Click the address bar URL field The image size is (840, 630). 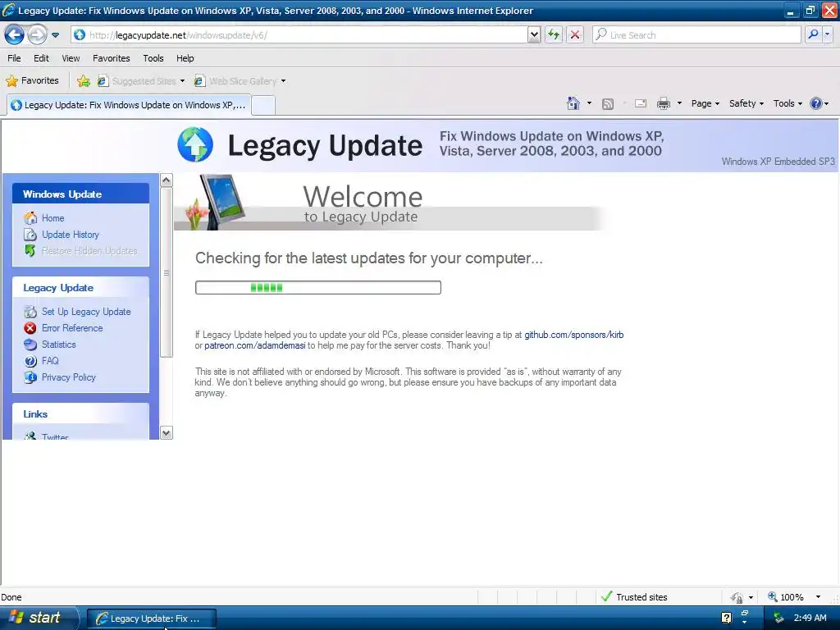pos(299,35)
